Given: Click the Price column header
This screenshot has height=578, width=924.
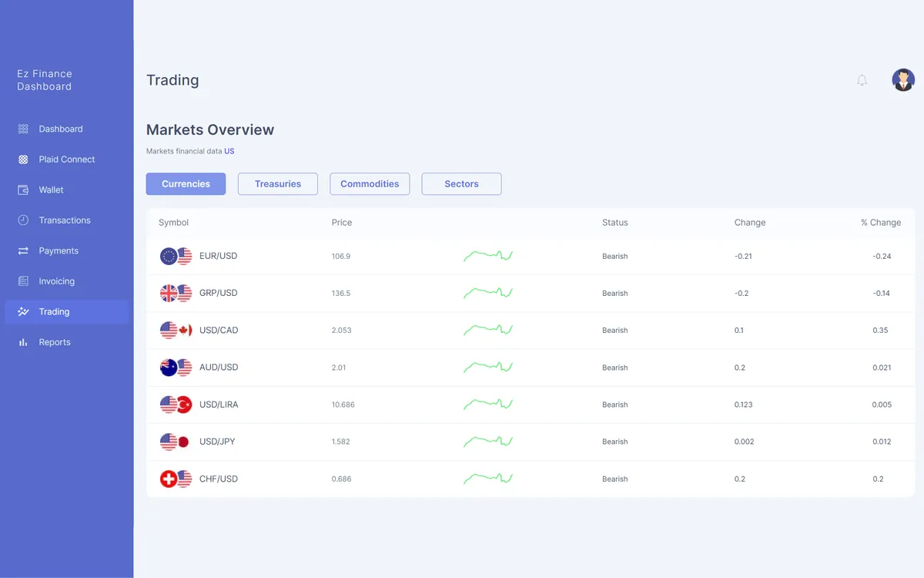Looking at the screenshot, I should point(342,223).
